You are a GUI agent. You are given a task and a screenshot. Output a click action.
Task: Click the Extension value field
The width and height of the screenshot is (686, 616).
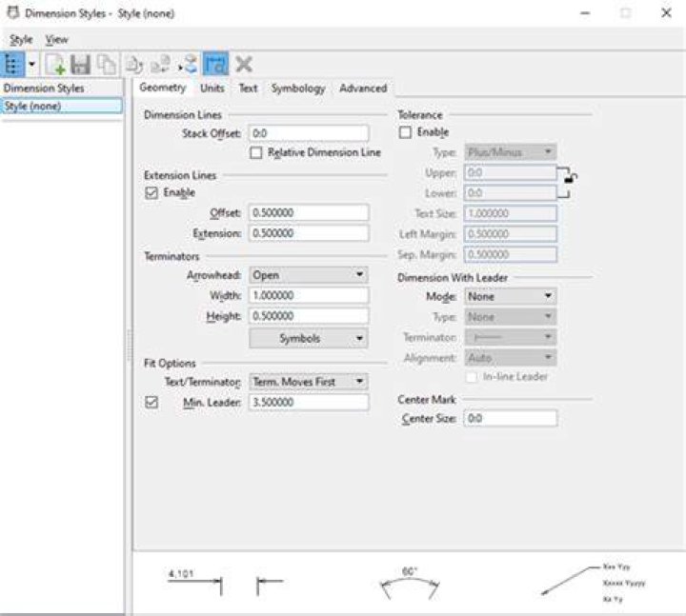309,233
